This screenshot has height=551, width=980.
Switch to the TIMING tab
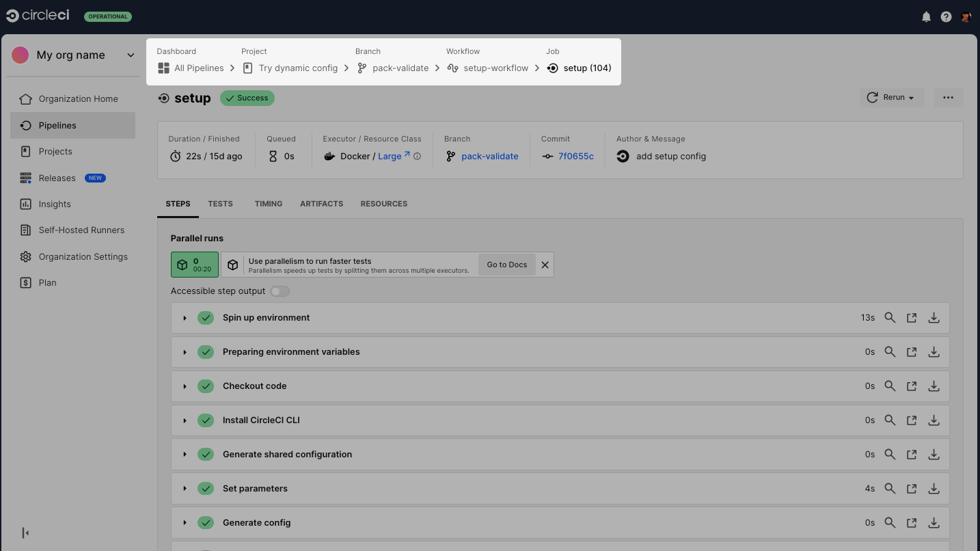point(269,204)
